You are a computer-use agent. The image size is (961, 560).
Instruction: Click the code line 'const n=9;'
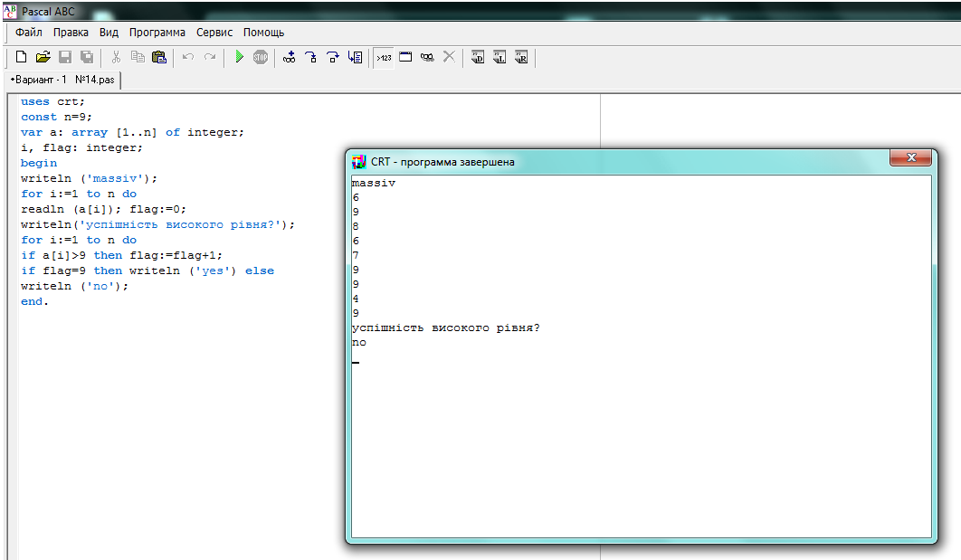tap(56, 117)
